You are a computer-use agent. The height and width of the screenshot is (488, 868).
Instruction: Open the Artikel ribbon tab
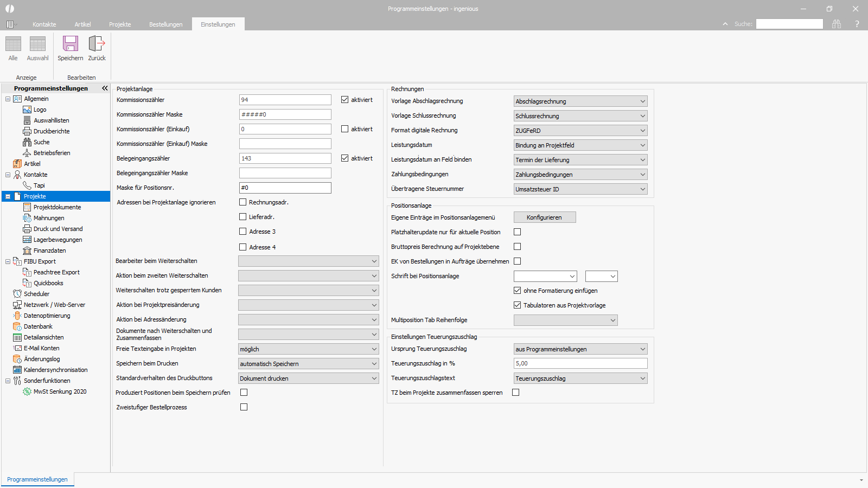[x=82, y=24]
